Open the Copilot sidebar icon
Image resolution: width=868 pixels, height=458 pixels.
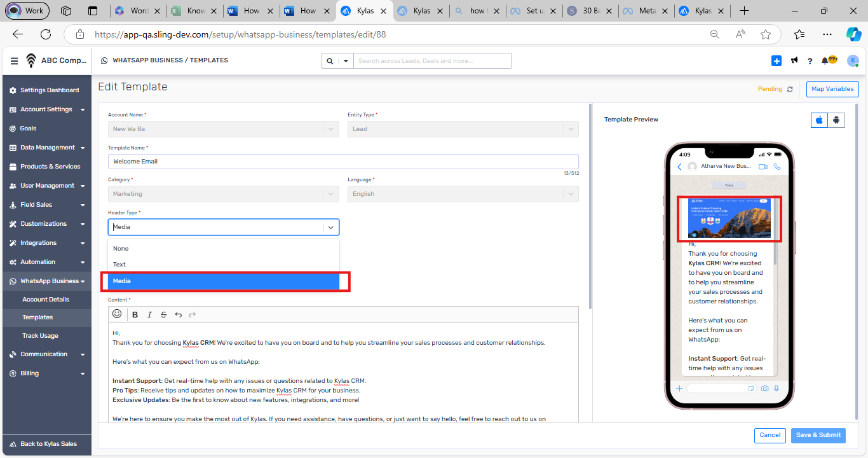pyautogui.click(x=853, y=34)
